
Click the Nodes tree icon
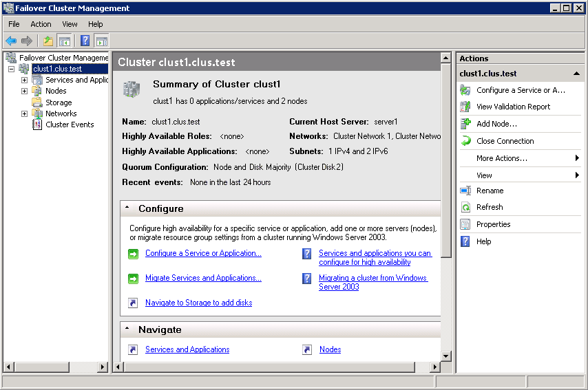(x=36, y=91)
